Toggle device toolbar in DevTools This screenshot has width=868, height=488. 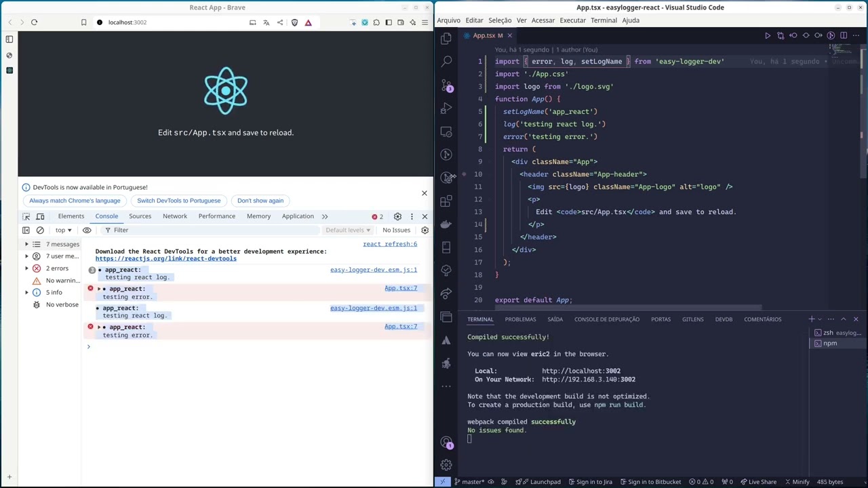40,216
